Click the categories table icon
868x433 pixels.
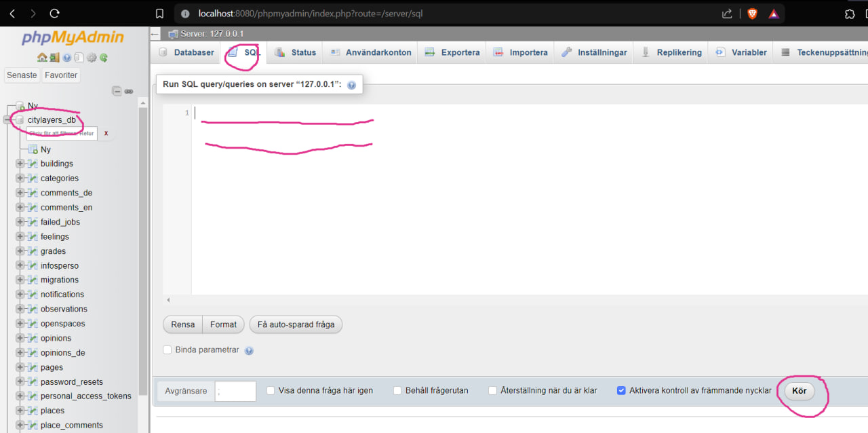point(33,178)
